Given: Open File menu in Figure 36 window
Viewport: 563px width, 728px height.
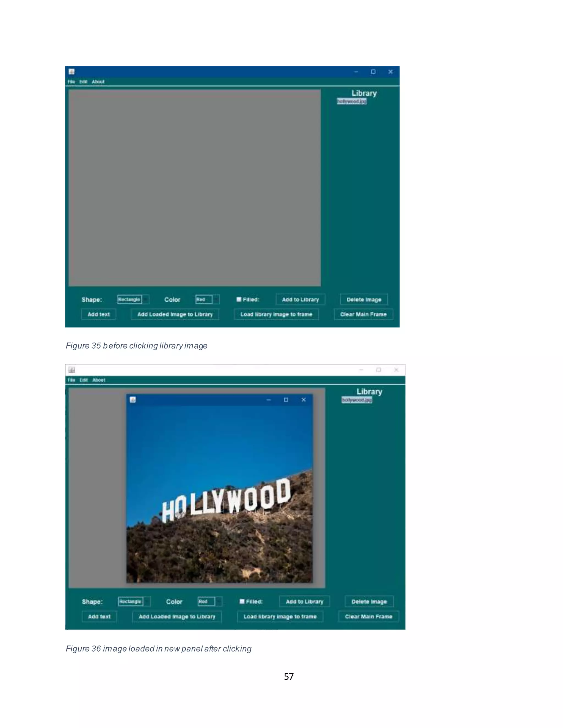Looking at the screenshot, I should tap(71, 380).
